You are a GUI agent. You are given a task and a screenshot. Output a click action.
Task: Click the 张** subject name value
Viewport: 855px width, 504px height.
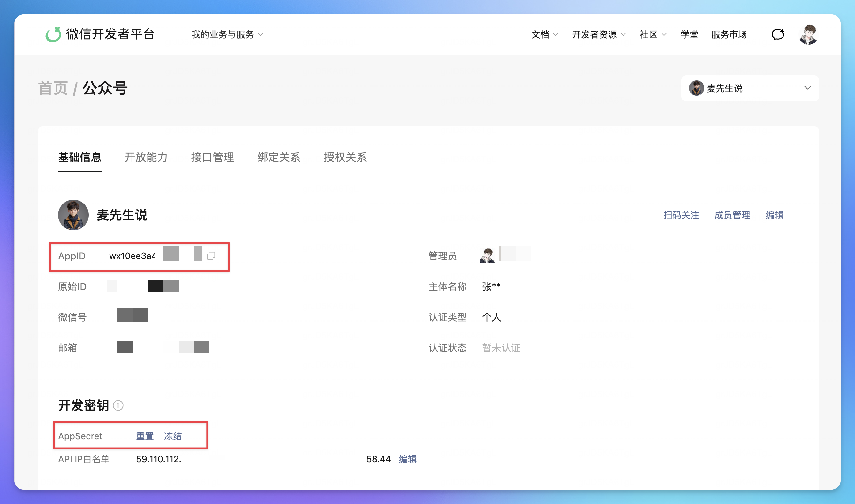[491, 287]
